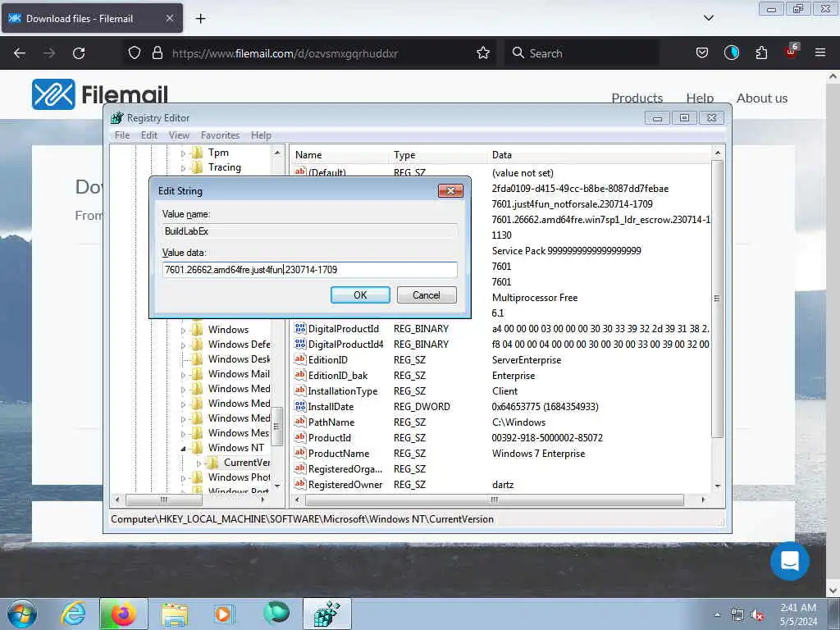Open the Filemail About us link
Viewport: 840px width, 630px height.
click(762, 98)
